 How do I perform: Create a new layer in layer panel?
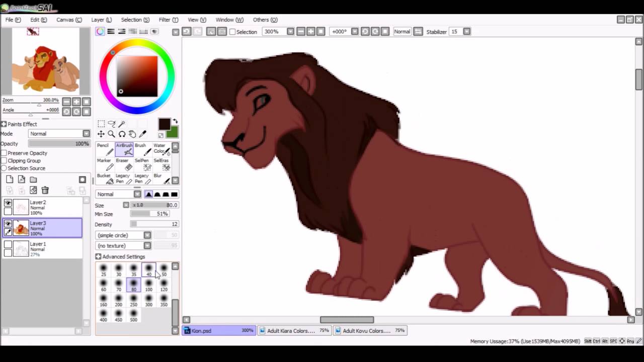click(x=10, y=179)
